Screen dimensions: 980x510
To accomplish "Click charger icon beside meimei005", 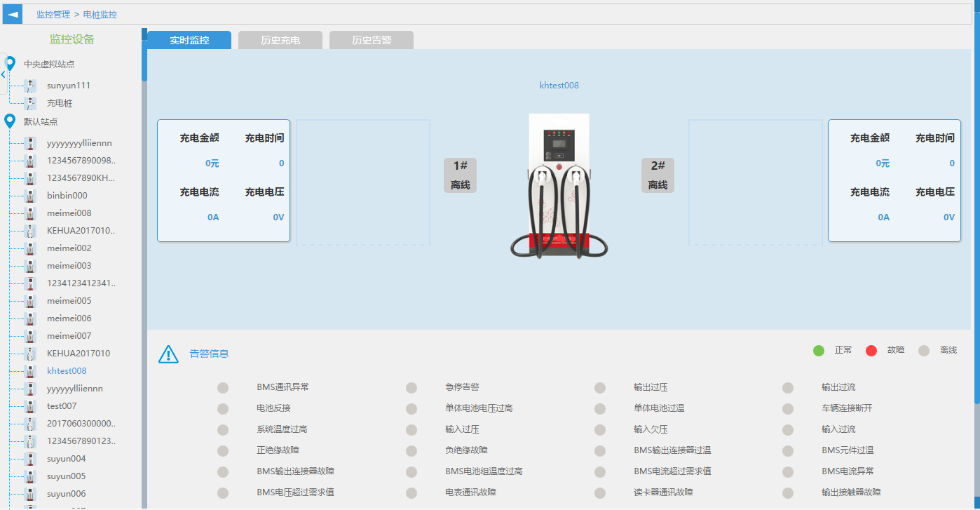I will (x=30, y=301).
